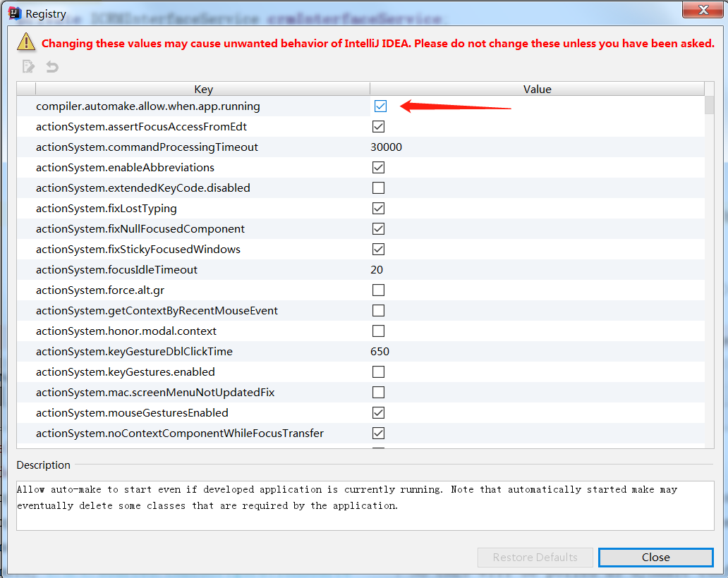The image size is (728, 578).
Task: Click the yellow warning triangle icon
Action: coord(26,42)
